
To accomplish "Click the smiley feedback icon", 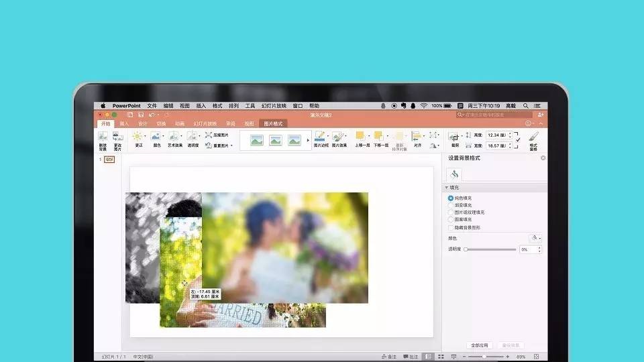I will [528, 123].
